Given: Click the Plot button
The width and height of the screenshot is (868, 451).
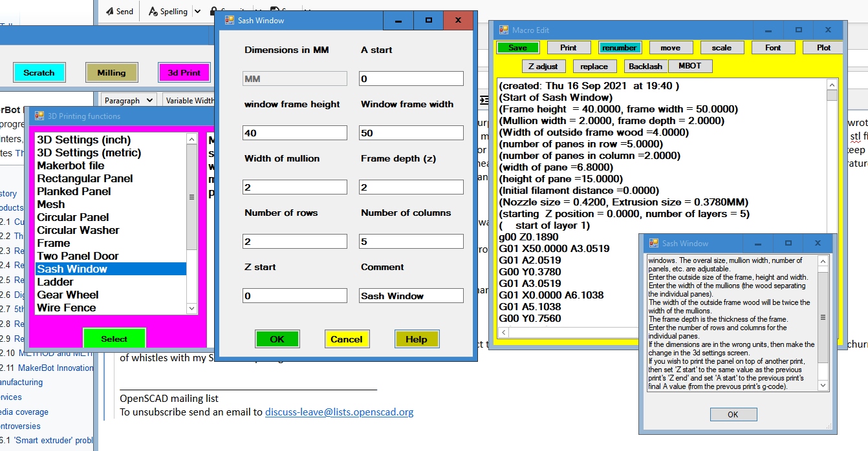Looking at the screenshot, I should [823, 48].
